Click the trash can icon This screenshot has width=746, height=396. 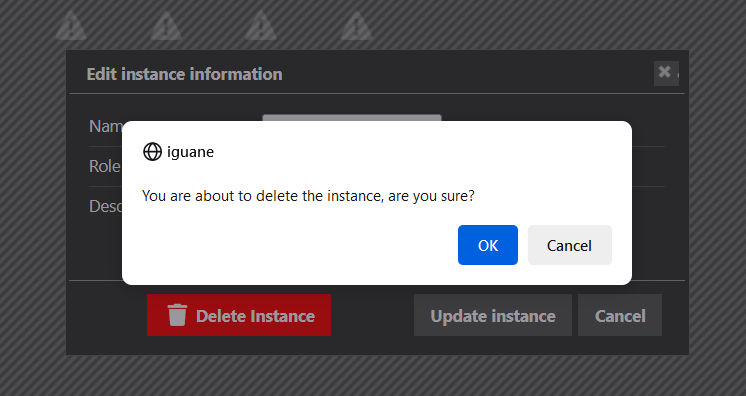(177, 315)
